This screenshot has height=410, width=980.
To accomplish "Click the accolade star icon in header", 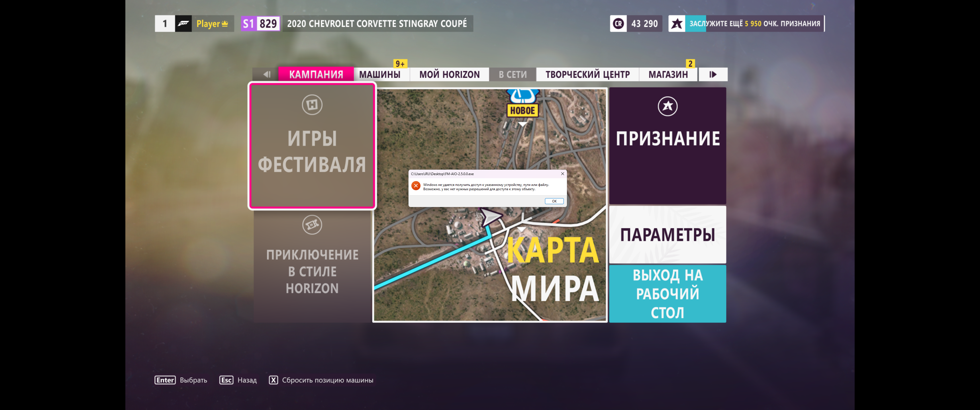I will (676, 24).
